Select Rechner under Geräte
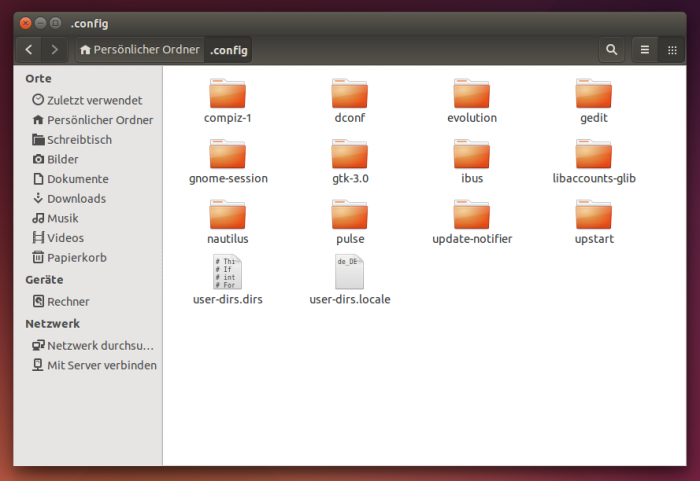Image resolution: width=700 pixels, height=481 pixels. [x=68, y=301]
